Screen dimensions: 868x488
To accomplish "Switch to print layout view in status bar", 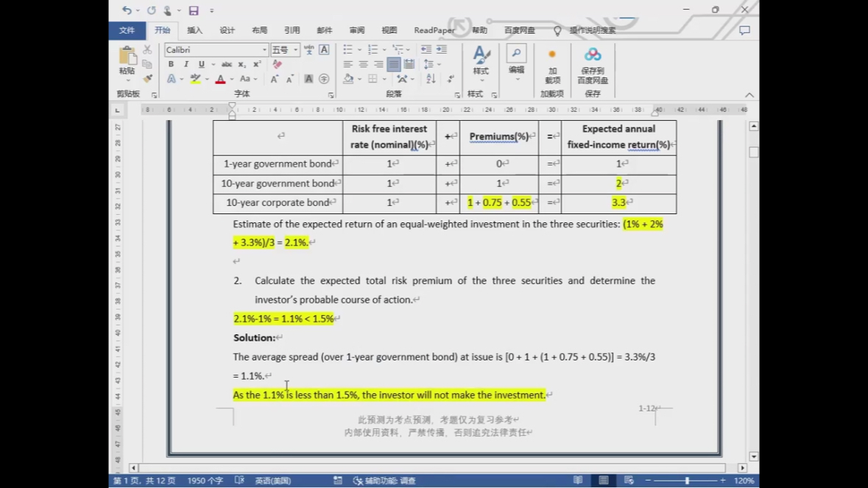I will pyautogui.click(x=604, y=480).
